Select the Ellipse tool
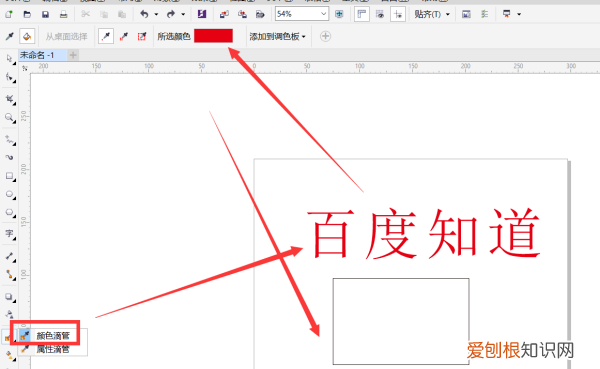 10,194
